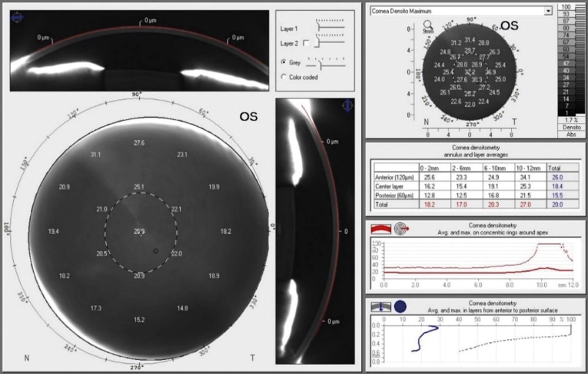Click the 9mm magnifier zoom icon

coord(428,26)
